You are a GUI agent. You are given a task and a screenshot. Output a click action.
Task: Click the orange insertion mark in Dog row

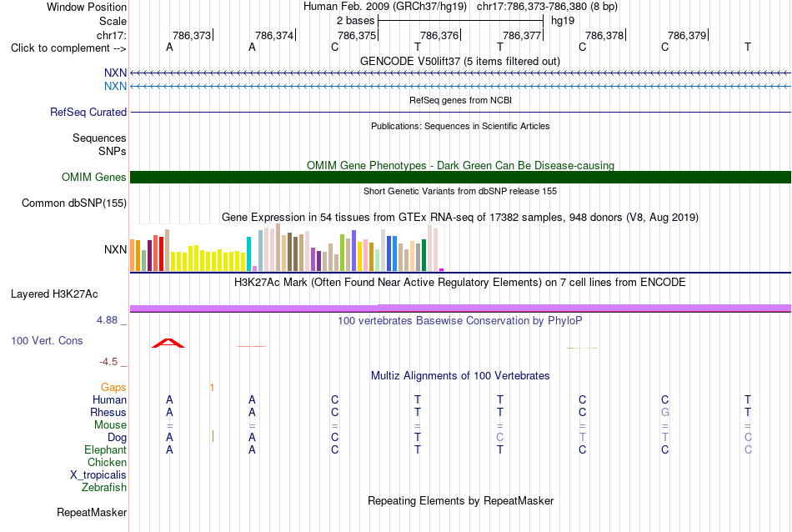click(x=213, y=436)
